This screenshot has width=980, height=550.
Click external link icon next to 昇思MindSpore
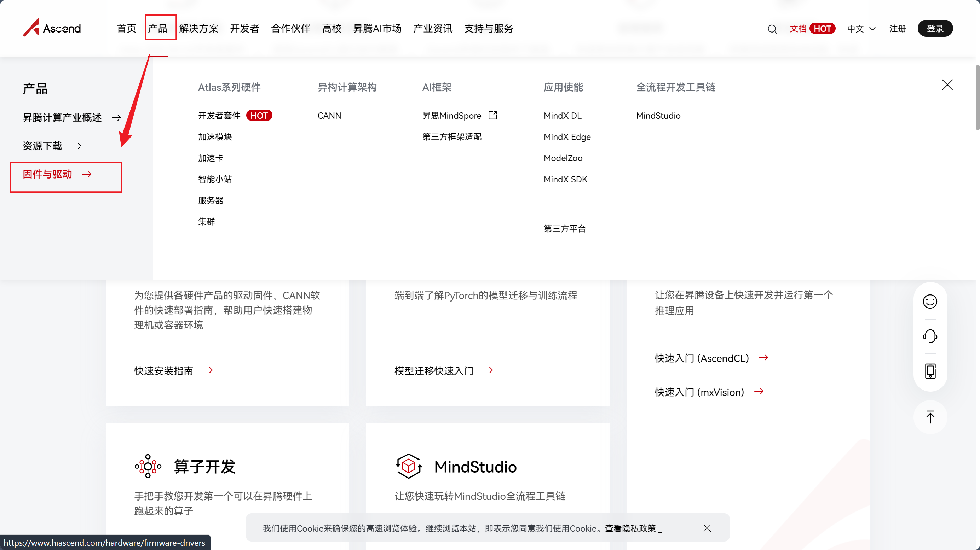[x=493, y=115]
